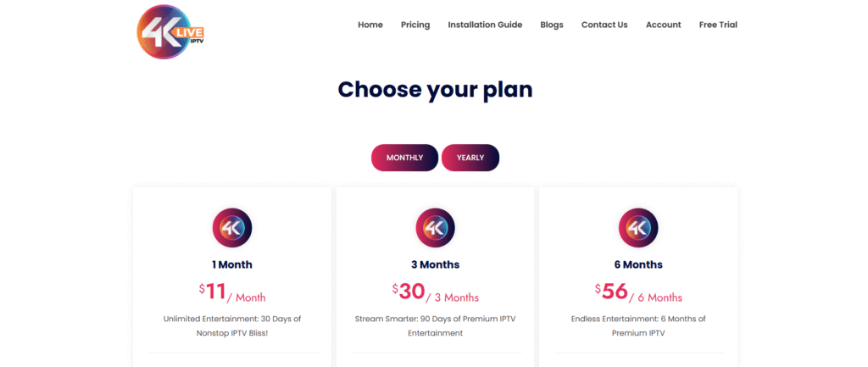
Task: Switch billing to the Yearly toggle
Action: (470, 158)
